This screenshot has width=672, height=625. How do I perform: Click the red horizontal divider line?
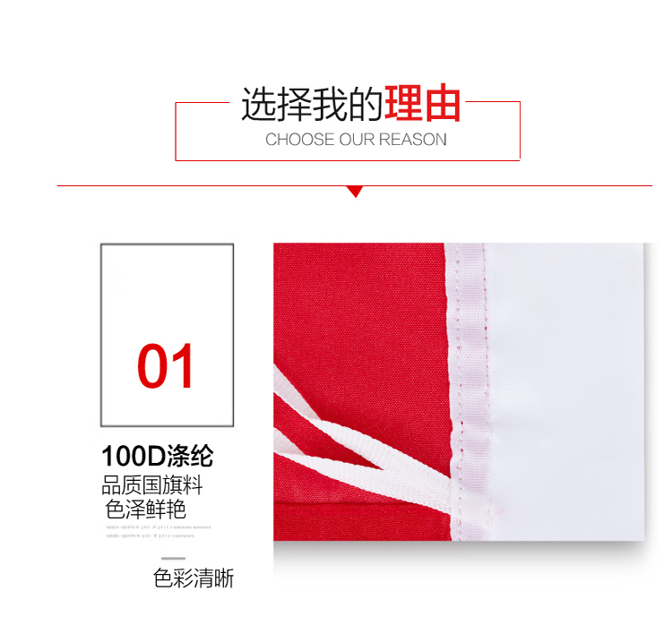[355, 186]
